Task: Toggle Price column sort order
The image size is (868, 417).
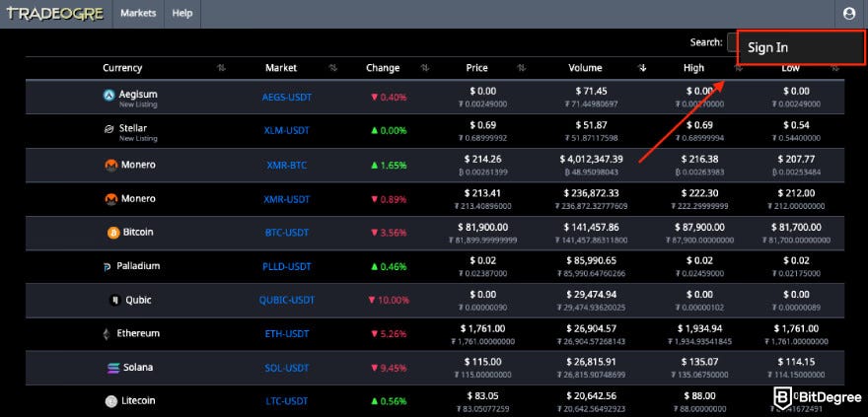Action: tap(522, 68)
